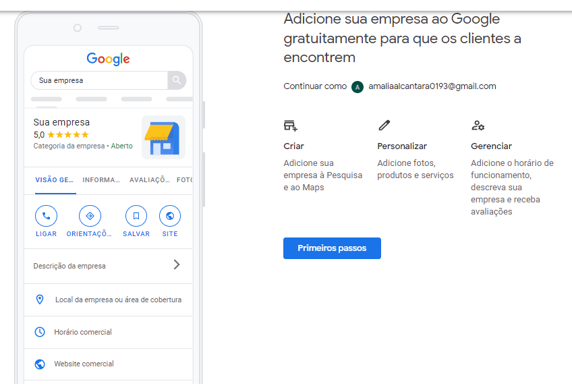Click the Ligar phone icon

(46, 217)
